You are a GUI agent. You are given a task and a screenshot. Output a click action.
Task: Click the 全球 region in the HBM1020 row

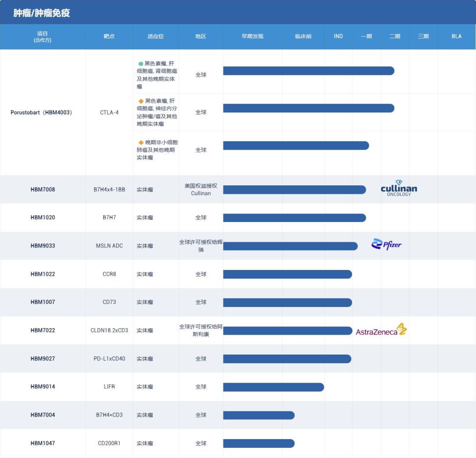(x=201, y=218)
